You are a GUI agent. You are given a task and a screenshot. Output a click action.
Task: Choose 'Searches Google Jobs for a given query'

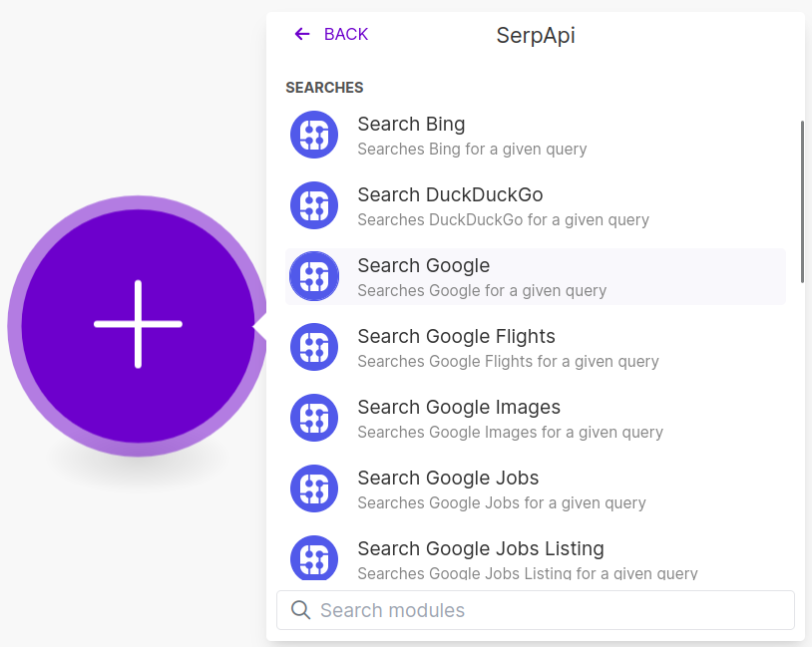point(502,503)
